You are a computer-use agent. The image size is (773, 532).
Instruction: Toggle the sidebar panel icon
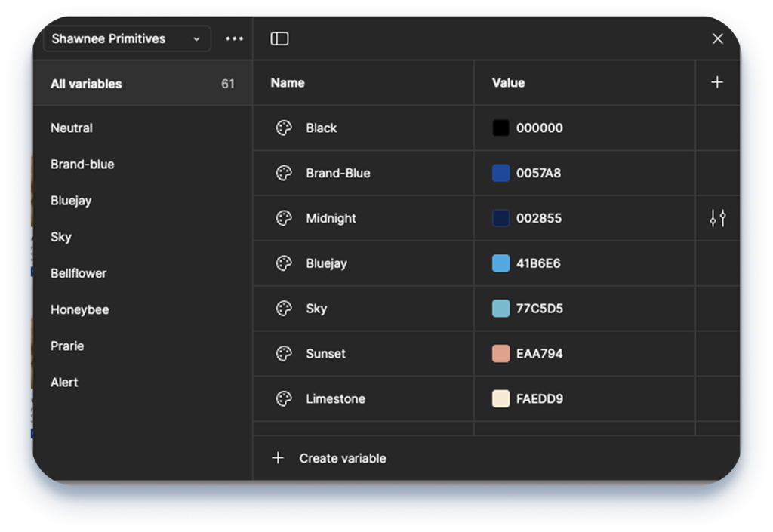pos(279,39)
